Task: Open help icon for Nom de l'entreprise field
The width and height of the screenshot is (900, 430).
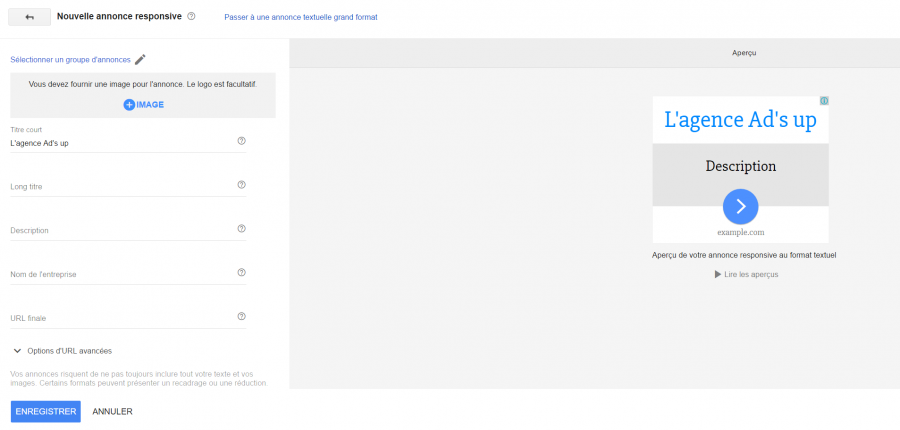Action: coord(242,273)
